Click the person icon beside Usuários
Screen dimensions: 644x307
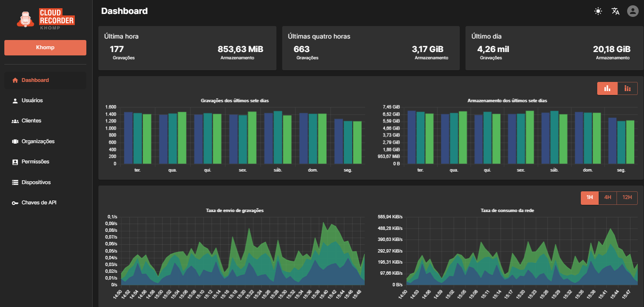(x=15, y=101)
